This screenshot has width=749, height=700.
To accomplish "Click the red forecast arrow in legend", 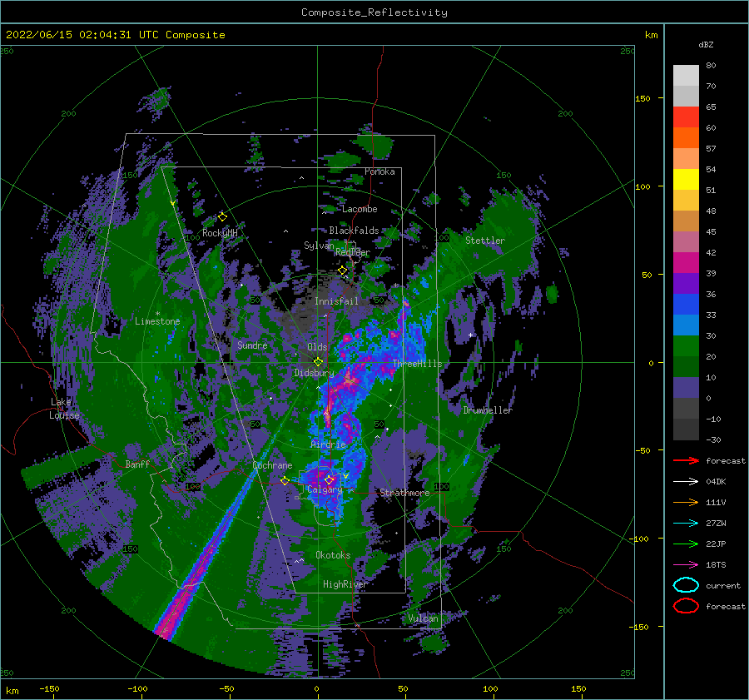I will [x=686, y=460].
